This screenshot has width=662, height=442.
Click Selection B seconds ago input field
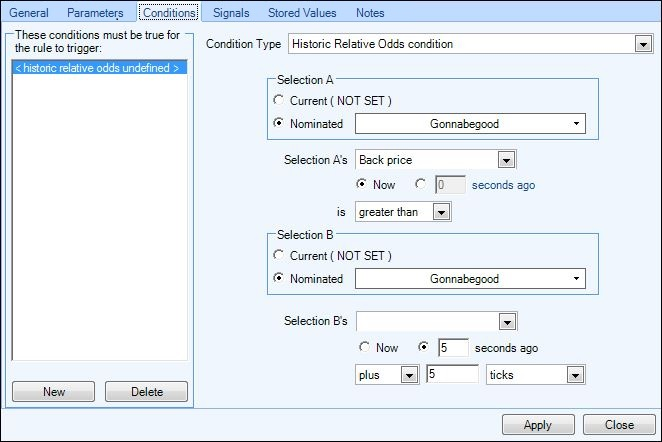[453, 348]
